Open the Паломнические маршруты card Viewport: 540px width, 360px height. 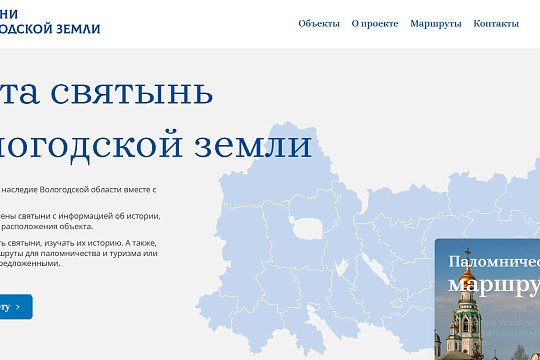coord(487,299)
